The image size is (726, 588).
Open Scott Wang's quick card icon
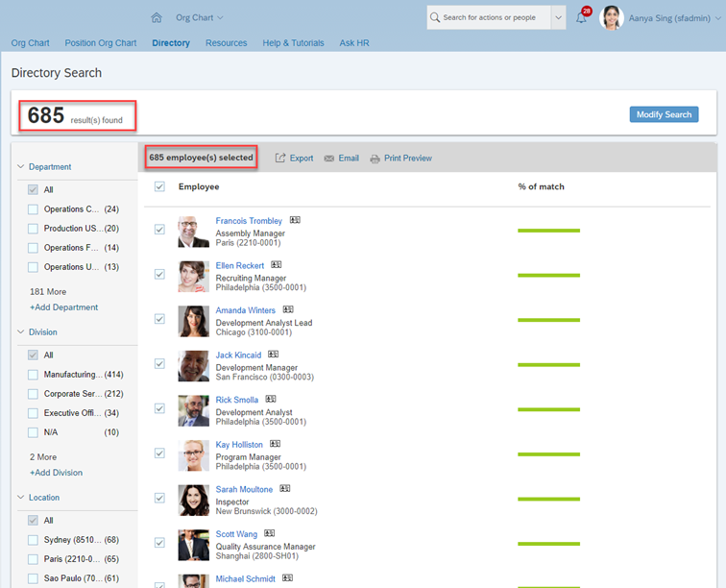(x=270, y=533)
